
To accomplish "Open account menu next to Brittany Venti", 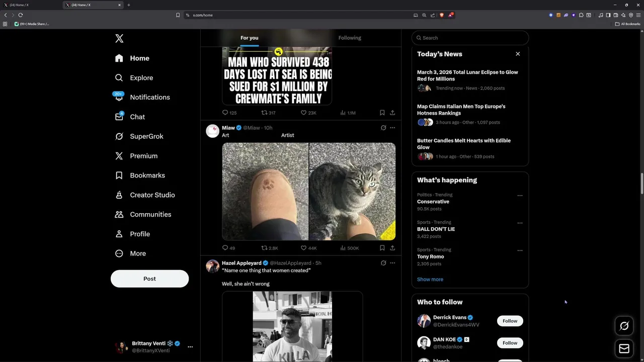I will point(190,347).
